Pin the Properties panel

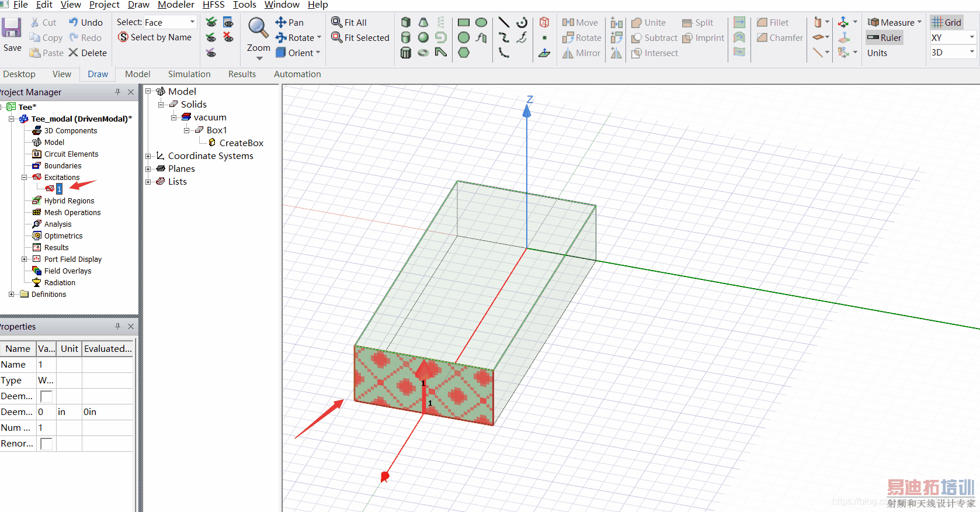coord(118,326)
